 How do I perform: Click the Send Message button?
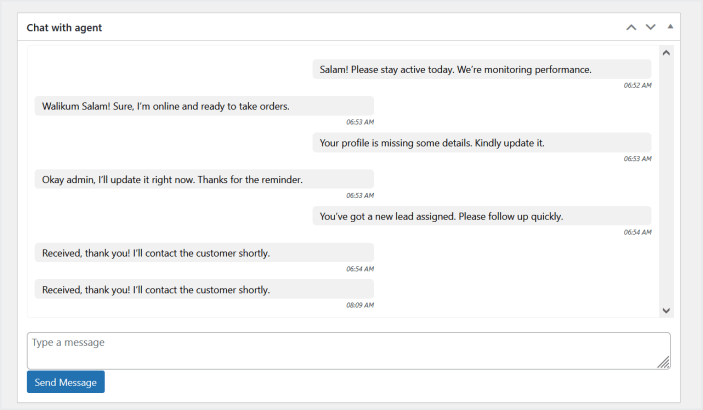[65, 382]
